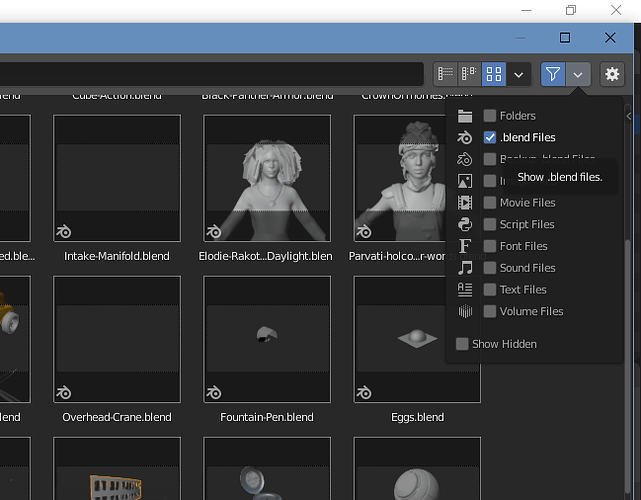Select the gray sphere model thumbnail
This screenshot has height=500, width=641.
coord(417,469)
